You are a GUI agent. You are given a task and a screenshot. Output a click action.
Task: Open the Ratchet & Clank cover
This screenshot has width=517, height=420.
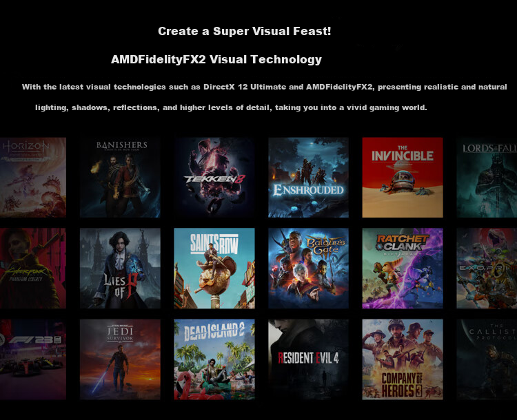coord(403,268)
